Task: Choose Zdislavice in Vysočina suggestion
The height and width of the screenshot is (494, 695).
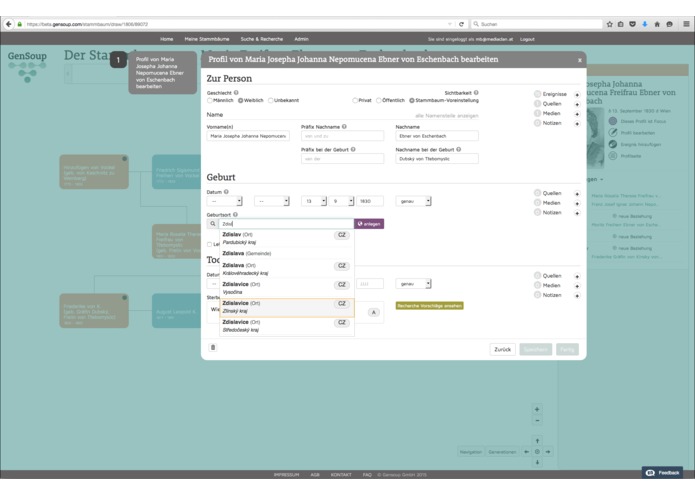Action: coord(286,288)
